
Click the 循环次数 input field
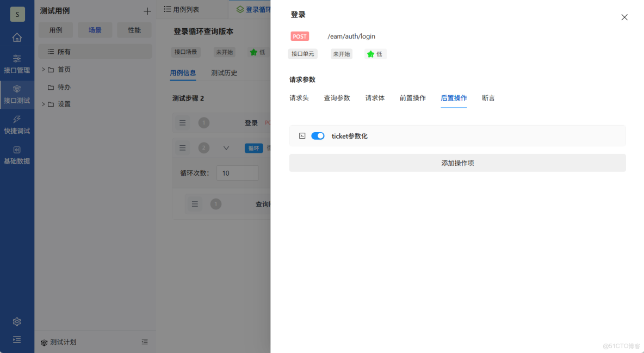pos(237,172)
